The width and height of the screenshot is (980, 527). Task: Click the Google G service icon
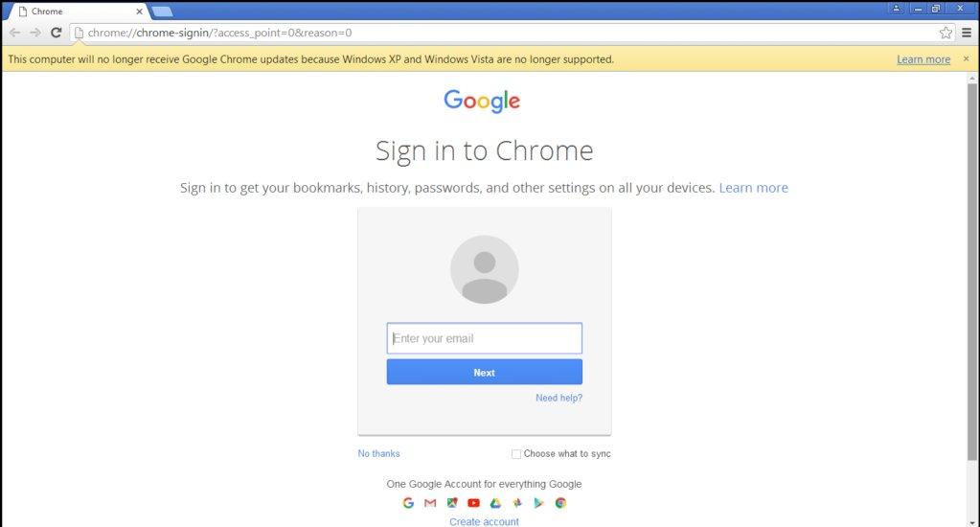[408, 503]
